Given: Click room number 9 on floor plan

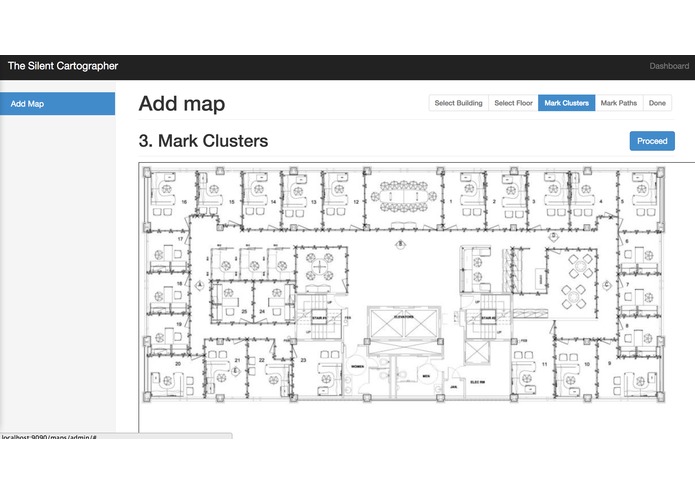Looking at the screenshot, I should [609, 363].
